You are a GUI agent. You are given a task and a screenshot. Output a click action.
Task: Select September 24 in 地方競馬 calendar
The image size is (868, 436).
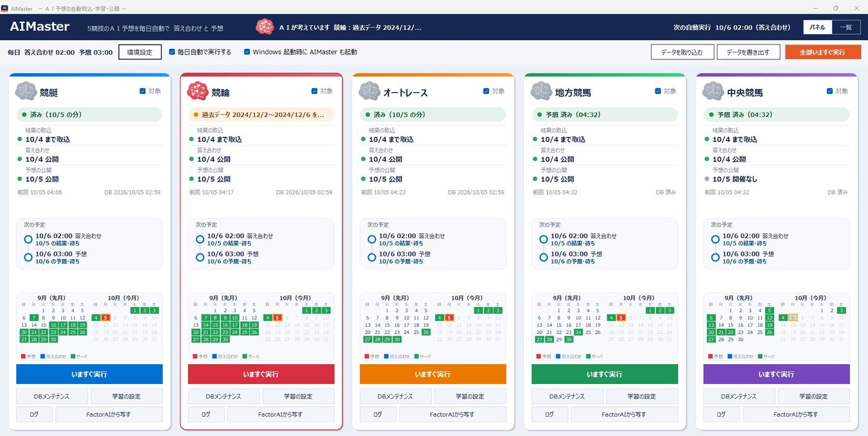coord(578,332)
